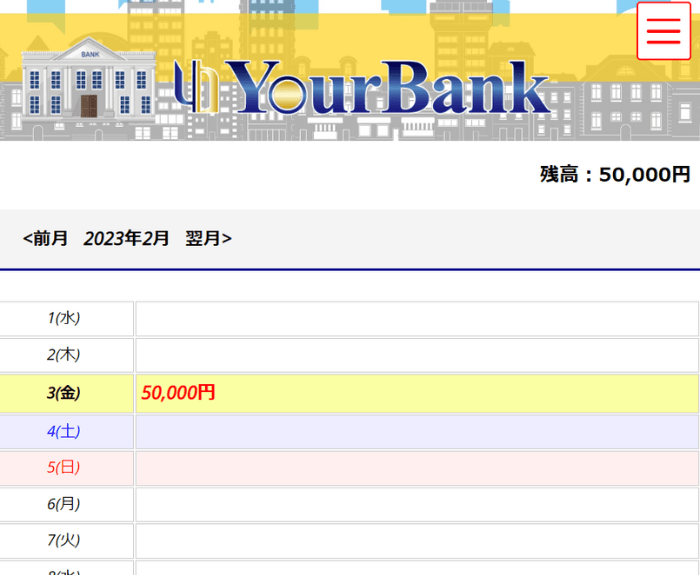Go to next month via 翌月>
This screenshot has height=575, width=700.
click(208, 238)
